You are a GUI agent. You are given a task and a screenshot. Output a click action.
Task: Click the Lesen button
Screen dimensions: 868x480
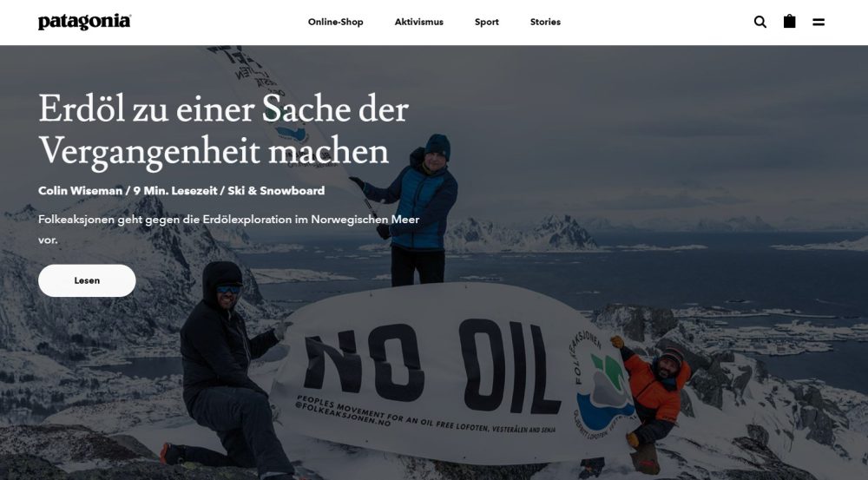(x=87, y=280)
